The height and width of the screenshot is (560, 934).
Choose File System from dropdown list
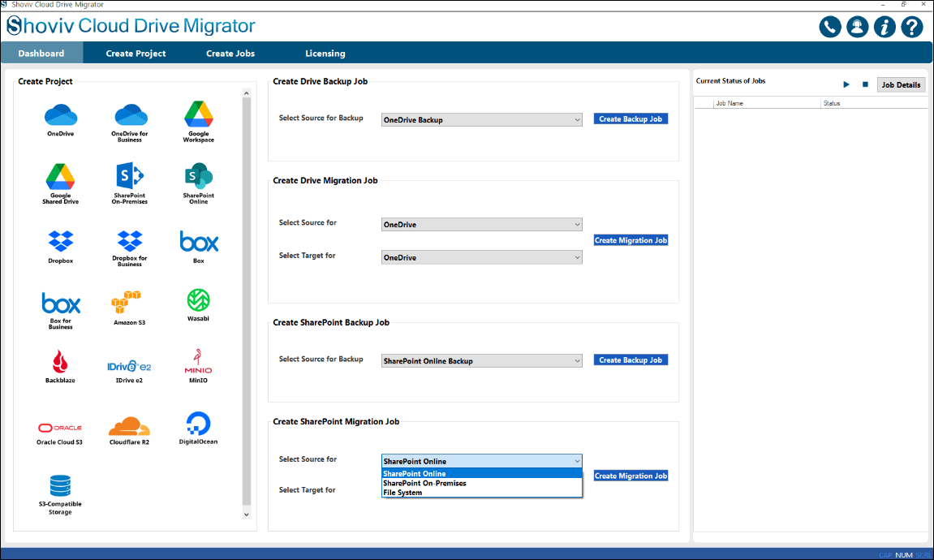pyautogui.click(x=482, y=493)
